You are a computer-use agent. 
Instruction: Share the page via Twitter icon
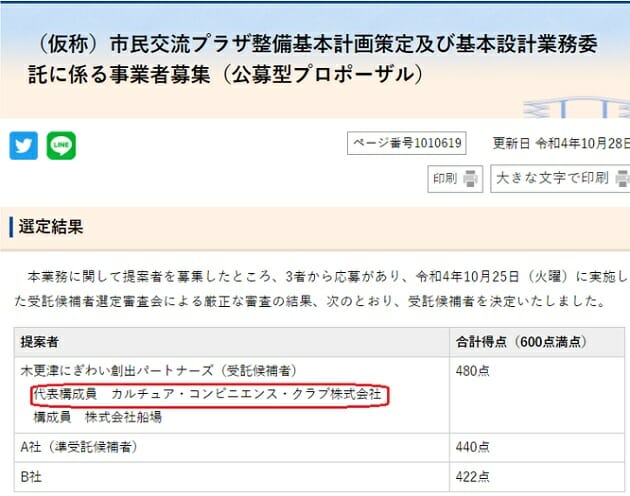click(24, 146)
